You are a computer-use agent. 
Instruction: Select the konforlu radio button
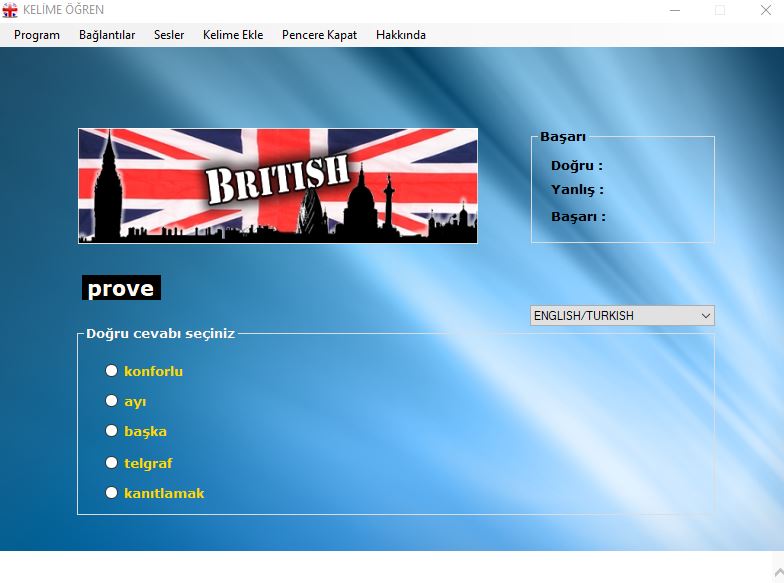point(111,370)
